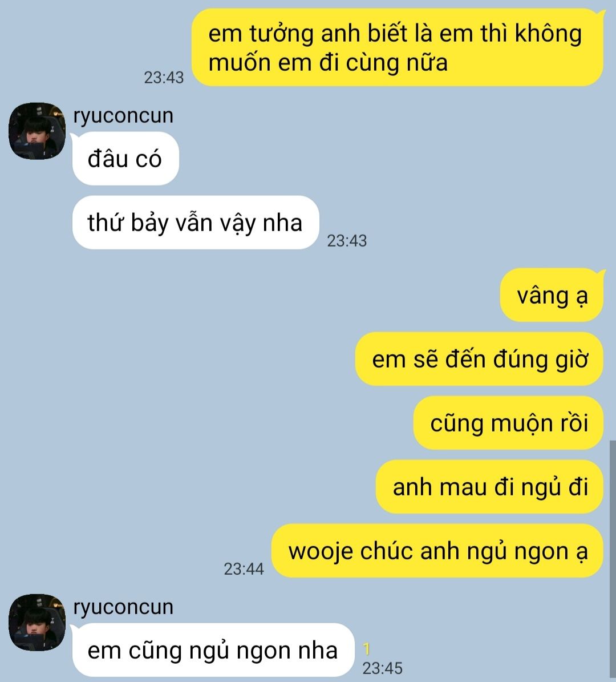Tap the unread count '1' indicator
Image resolution: width=616 pixels, height=682 pixels.
click(367, 649)
